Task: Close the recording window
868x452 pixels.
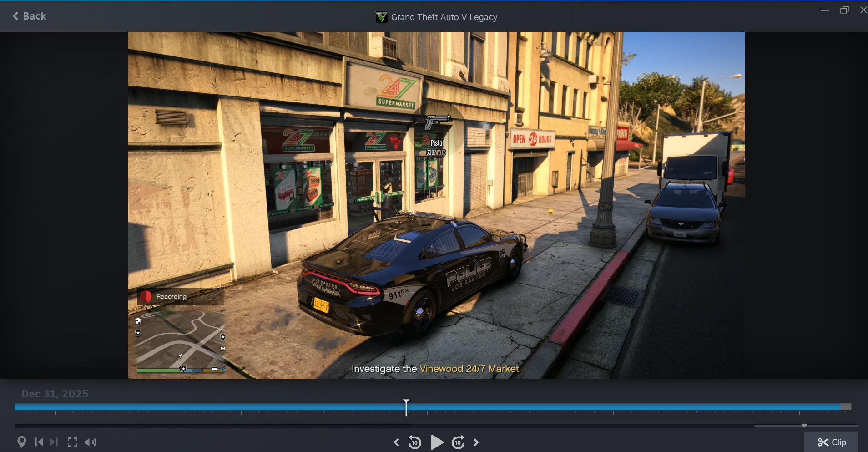Action: point(863,10)
